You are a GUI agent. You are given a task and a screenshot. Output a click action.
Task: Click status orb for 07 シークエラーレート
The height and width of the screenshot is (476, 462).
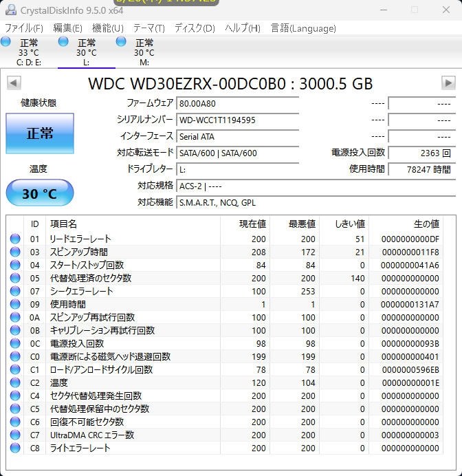[x=15, y=291]
